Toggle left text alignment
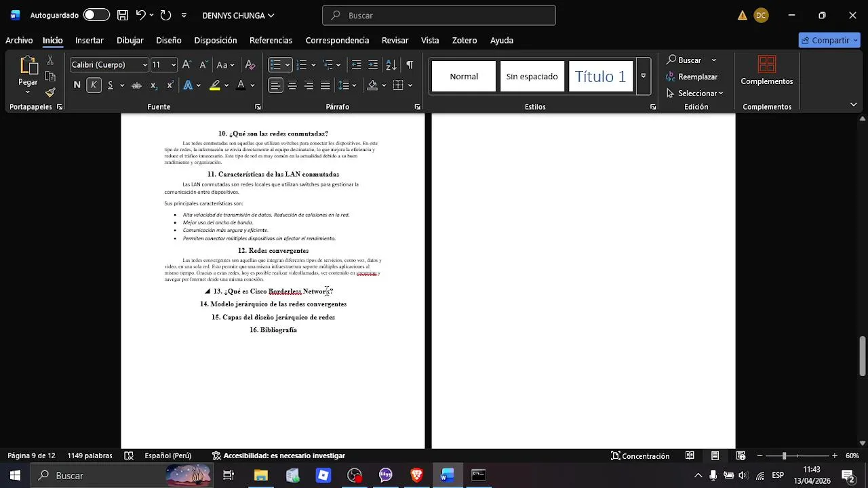This screenshot has width=868, height=488. [275, 85]
